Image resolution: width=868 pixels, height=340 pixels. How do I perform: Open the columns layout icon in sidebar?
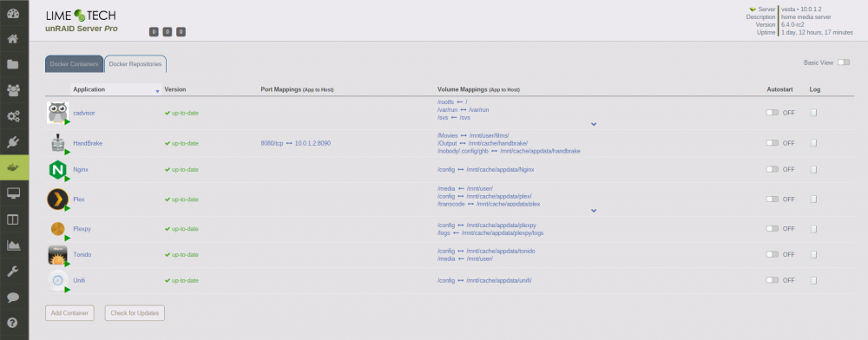pyautogui.click(x=14, y=219)
